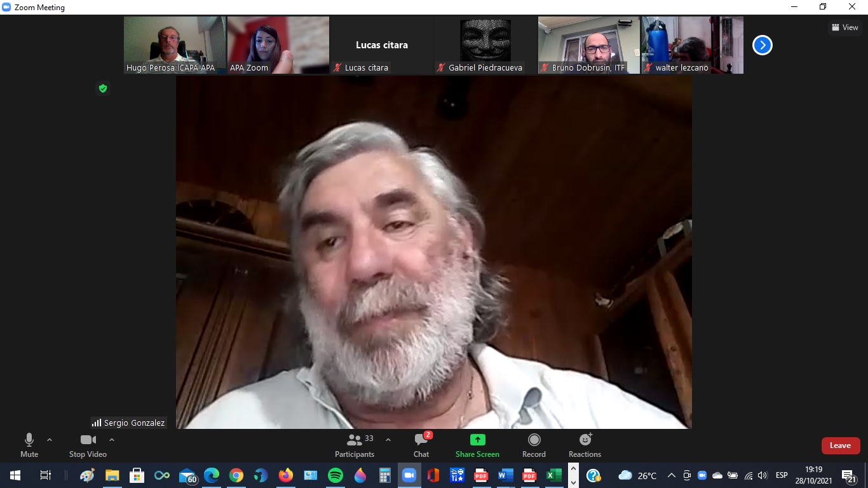Open the notification center with 21 badge

850,476
